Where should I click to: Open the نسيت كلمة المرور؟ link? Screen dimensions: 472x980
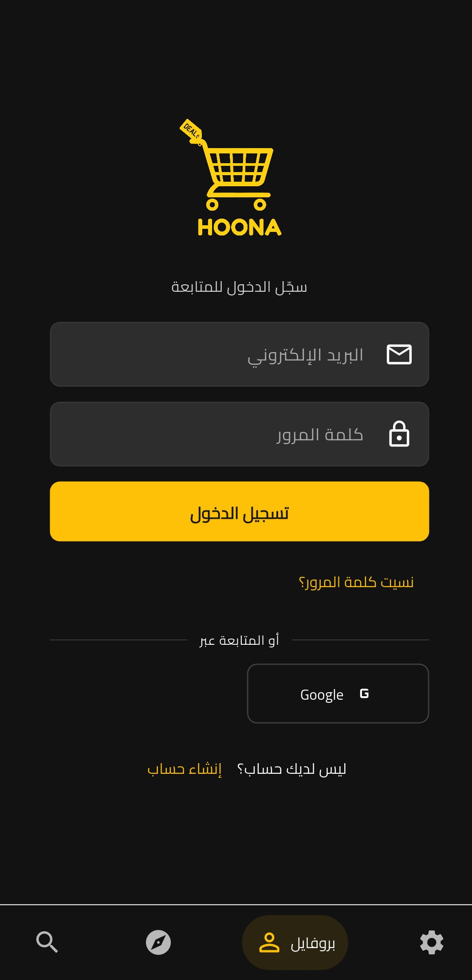tap(356, 582)
